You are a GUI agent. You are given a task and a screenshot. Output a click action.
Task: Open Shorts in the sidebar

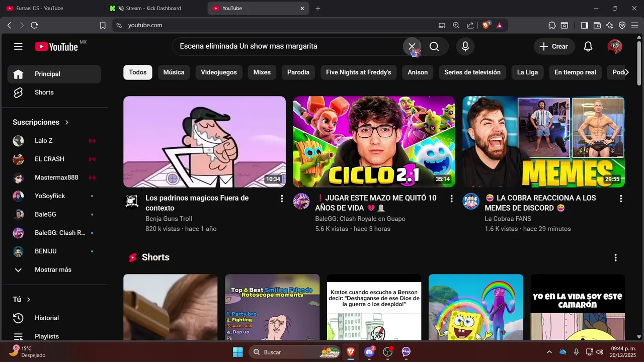[54, 93]
